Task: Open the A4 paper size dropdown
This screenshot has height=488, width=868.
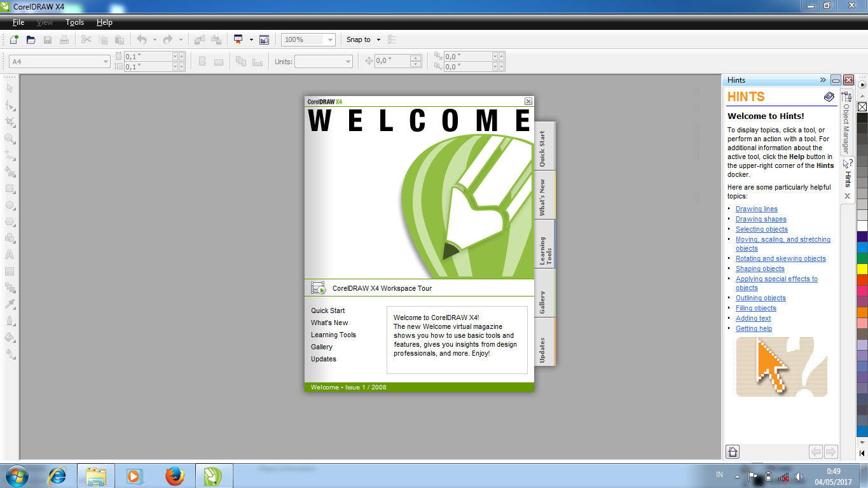Action: (106, 62)
